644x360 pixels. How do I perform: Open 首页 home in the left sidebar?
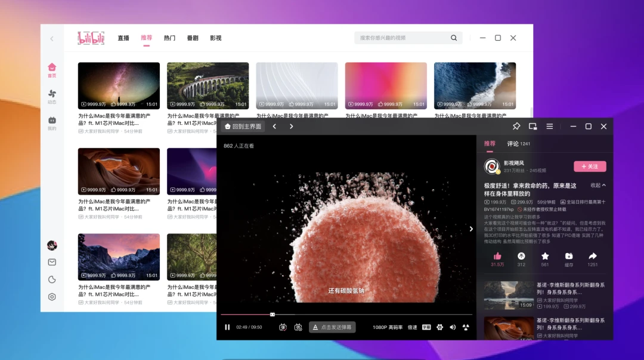(52, 70)
